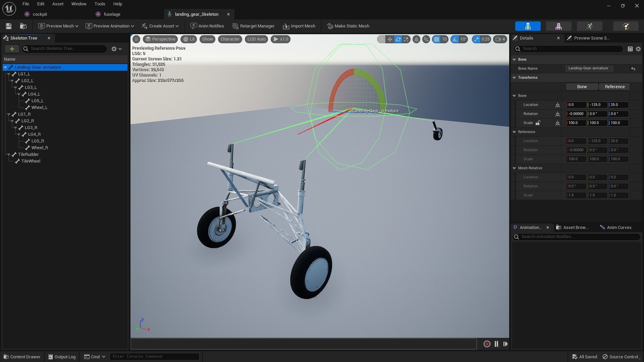Toggle rotation angle snapping
Viewport: 644px width, 362px height.
(x=455, y=39)
